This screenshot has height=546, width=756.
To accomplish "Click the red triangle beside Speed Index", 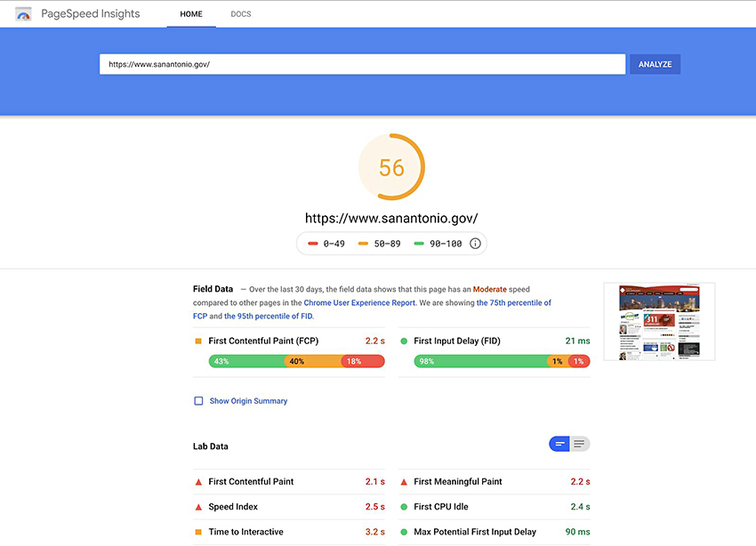I will [x=198, y=507].
